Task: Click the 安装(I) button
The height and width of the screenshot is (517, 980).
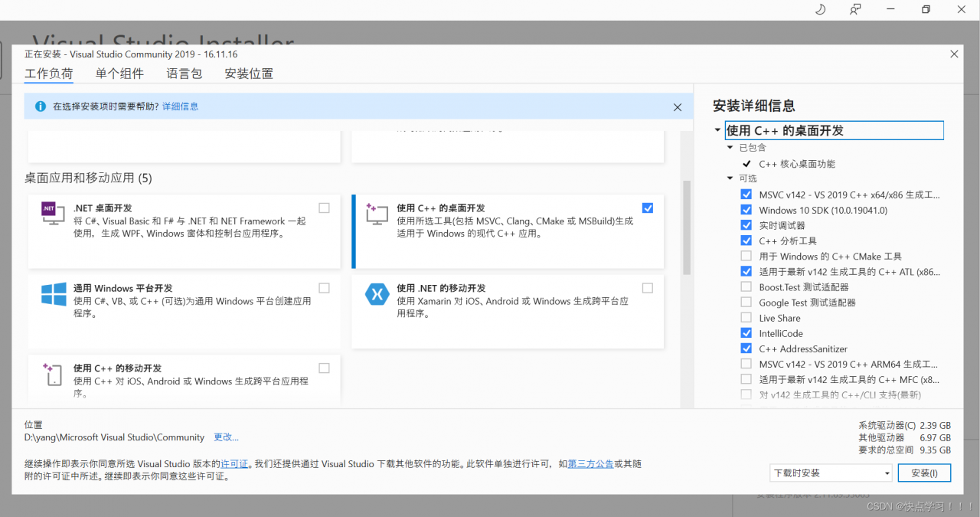Action: tap(925, 473)
